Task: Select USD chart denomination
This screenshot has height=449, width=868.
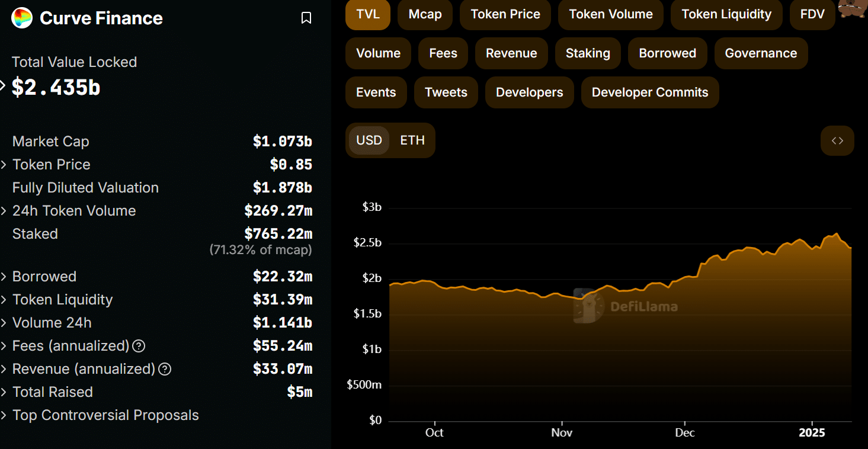Action: 369,140
